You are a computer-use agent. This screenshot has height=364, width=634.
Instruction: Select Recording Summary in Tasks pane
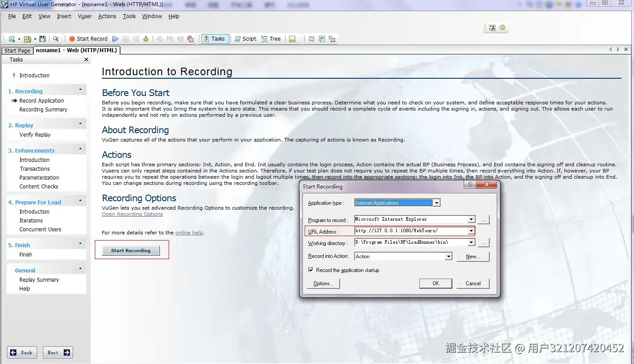pyautogui.click(x=43, y=110)
